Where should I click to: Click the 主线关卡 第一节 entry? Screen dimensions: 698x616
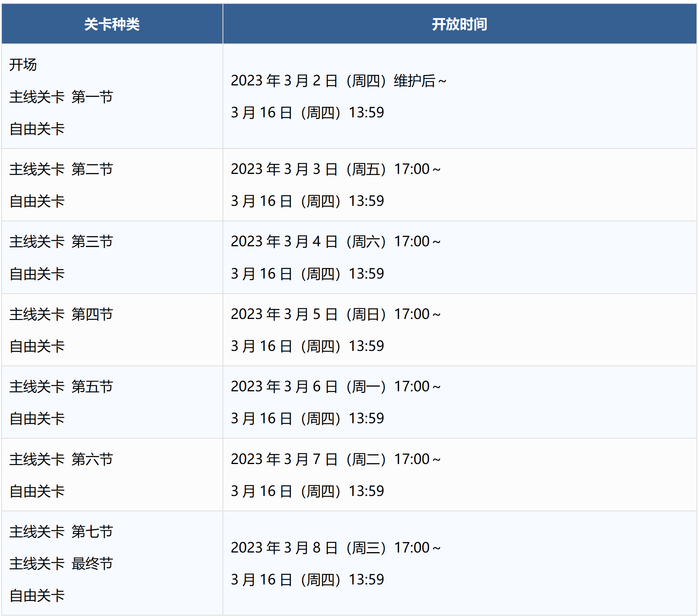coord(61,97)
